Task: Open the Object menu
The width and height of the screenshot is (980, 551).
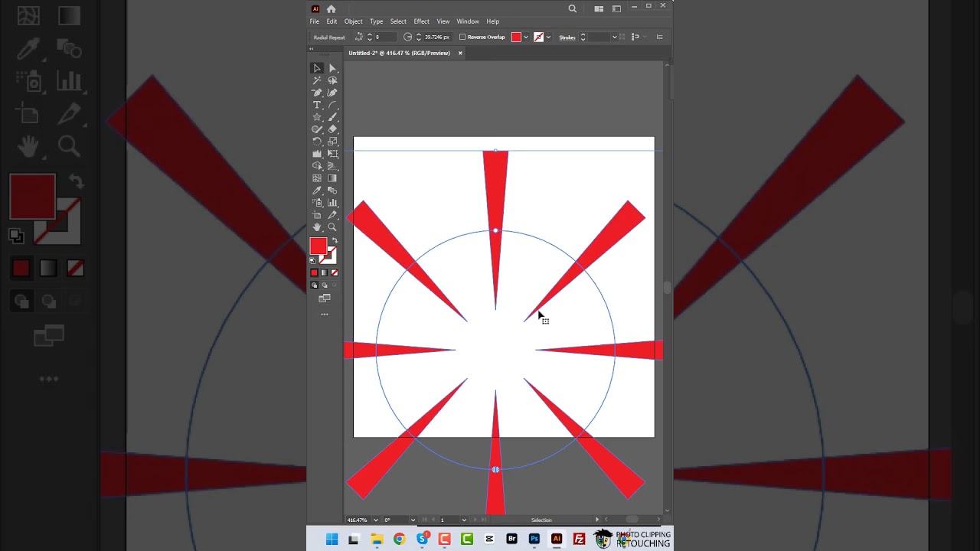Action: coord(353,21)
